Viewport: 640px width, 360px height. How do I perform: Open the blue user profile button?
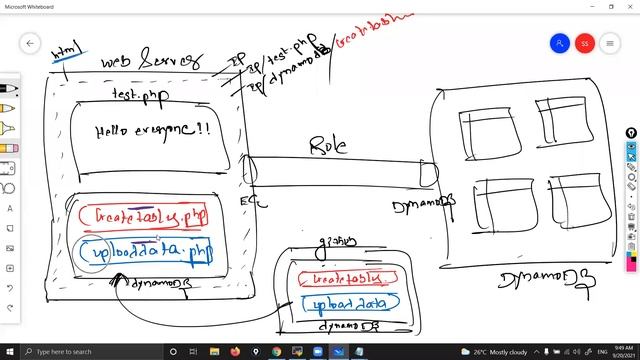click(x=560, y=43)
